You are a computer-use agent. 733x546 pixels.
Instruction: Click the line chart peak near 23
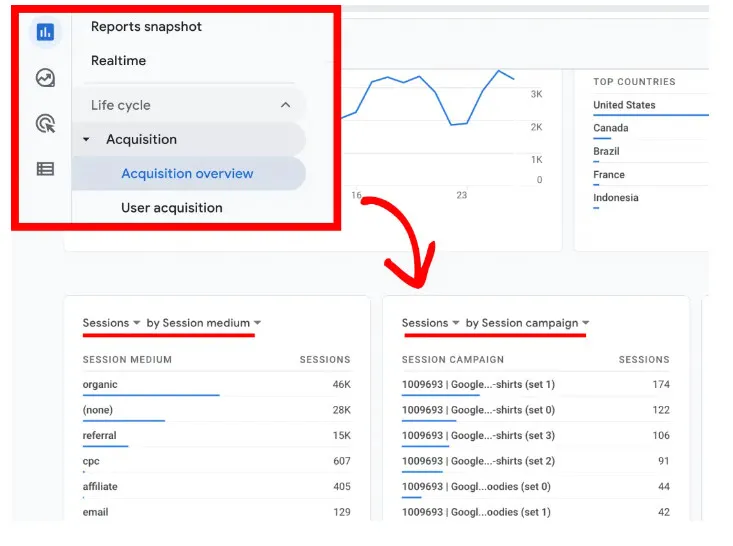(x=498, y=71)
